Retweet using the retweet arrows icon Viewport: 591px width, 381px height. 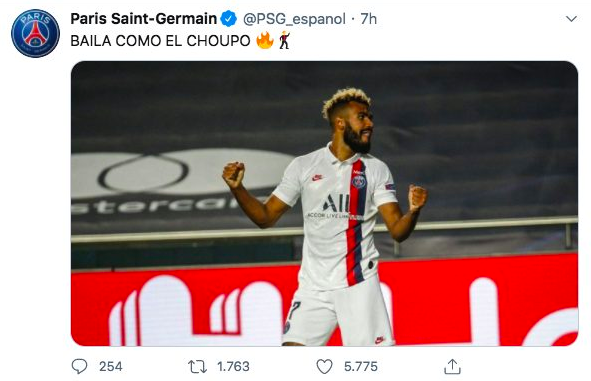(198, 366)
